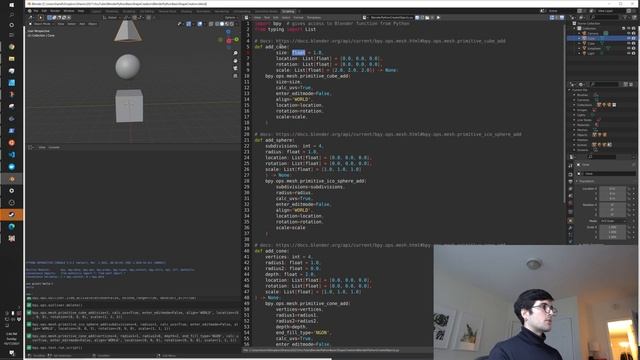640x360 pixels.
Task: Open Object Mode dropdown
Action: tap(42, 24)
